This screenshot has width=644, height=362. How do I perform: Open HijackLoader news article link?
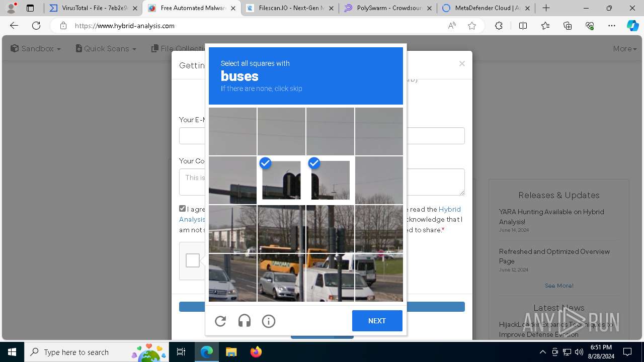(556, 329)
